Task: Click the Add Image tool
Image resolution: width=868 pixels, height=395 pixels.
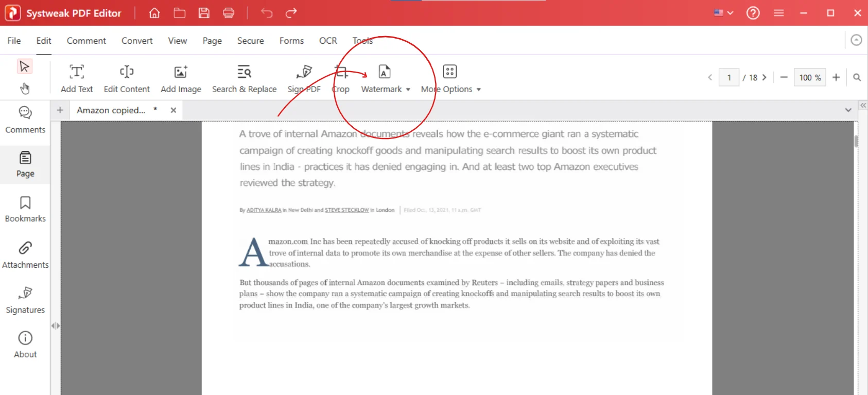Action: pos(181,78)
